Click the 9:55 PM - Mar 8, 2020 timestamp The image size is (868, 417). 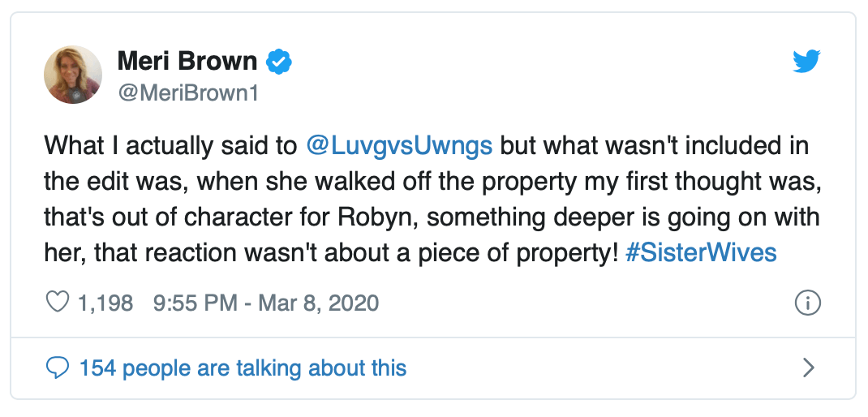click(x=265, y=303)
